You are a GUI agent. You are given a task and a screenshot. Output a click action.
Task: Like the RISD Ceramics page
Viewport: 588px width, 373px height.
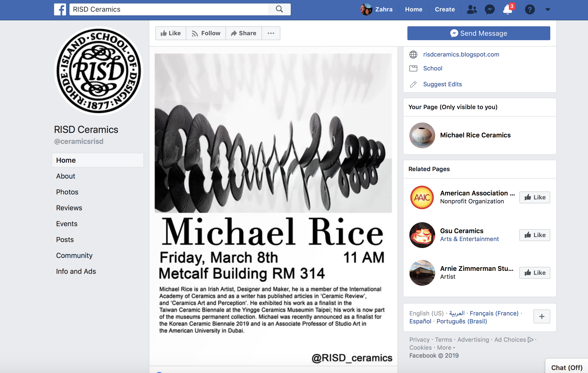[171, 33]
